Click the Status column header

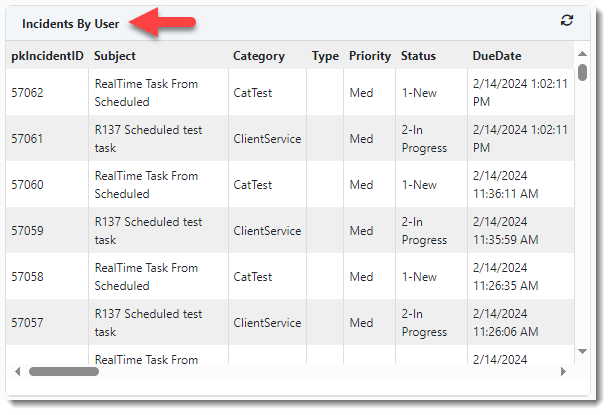(x=418, y=56)
